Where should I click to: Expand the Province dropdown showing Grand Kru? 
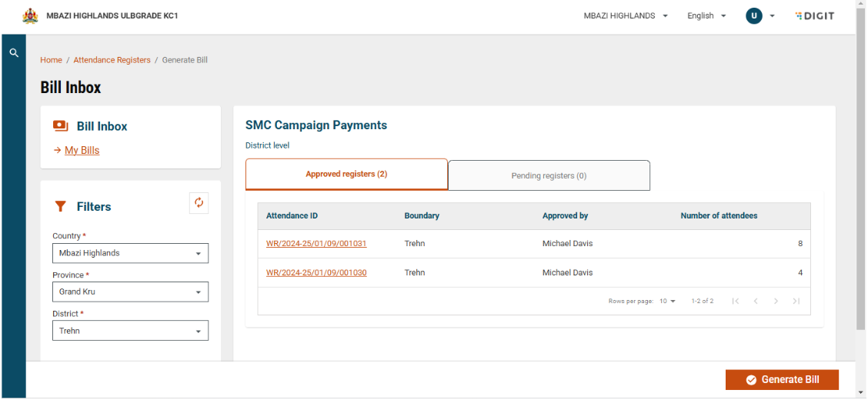(x=130, y=292)
